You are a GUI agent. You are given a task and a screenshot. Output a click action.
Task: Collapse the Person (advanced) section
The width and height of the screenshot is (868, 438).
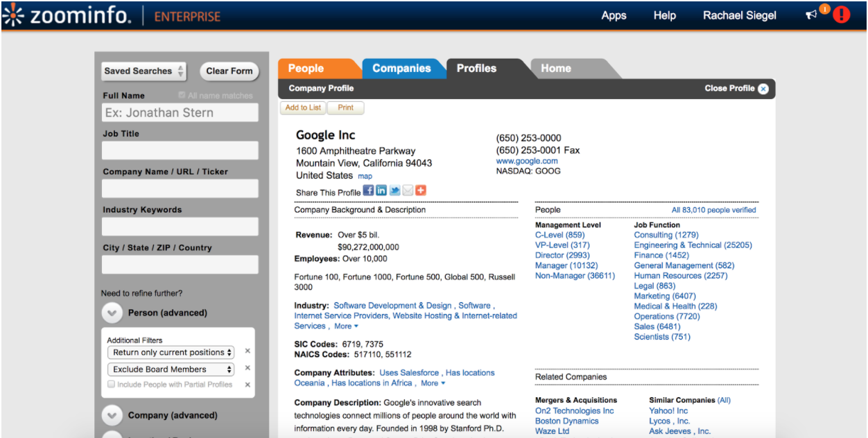click(x=112, y=313)
